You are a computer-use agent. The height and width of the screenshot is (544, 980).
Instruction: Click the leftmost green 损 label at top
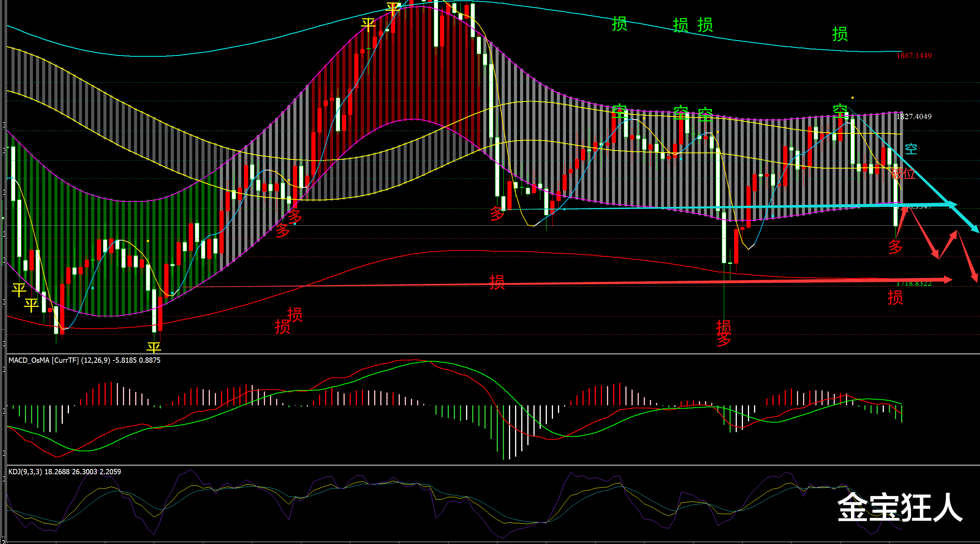pyautogui.click(x=619, y=24)
